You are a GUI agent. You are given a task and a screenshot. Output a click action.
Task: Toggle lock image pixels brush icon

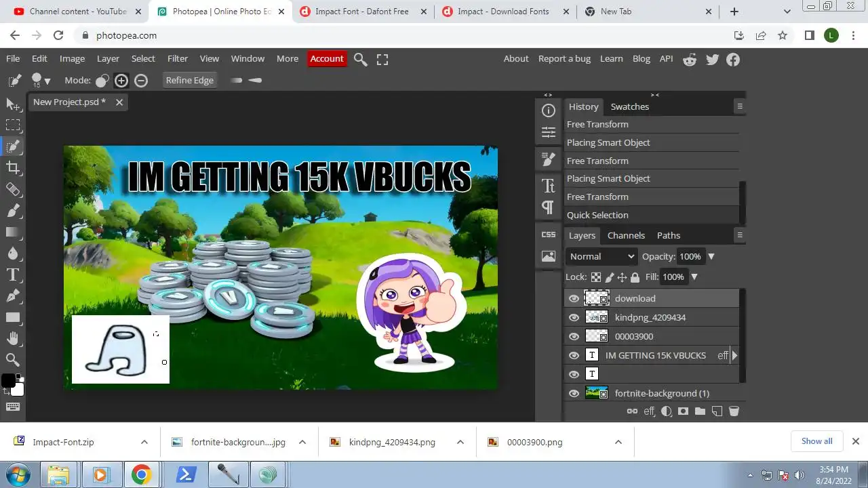[x=609, y=277]
